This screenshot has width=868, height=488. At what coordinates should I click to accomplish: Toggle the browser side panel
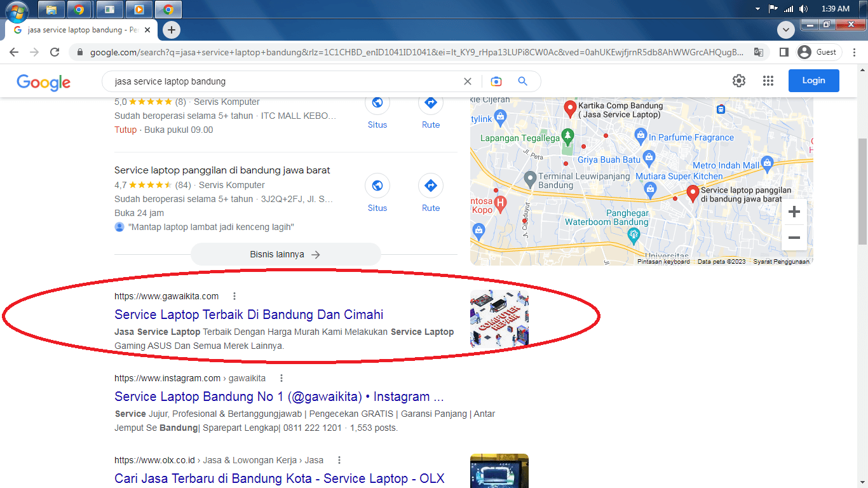point(784,52)
